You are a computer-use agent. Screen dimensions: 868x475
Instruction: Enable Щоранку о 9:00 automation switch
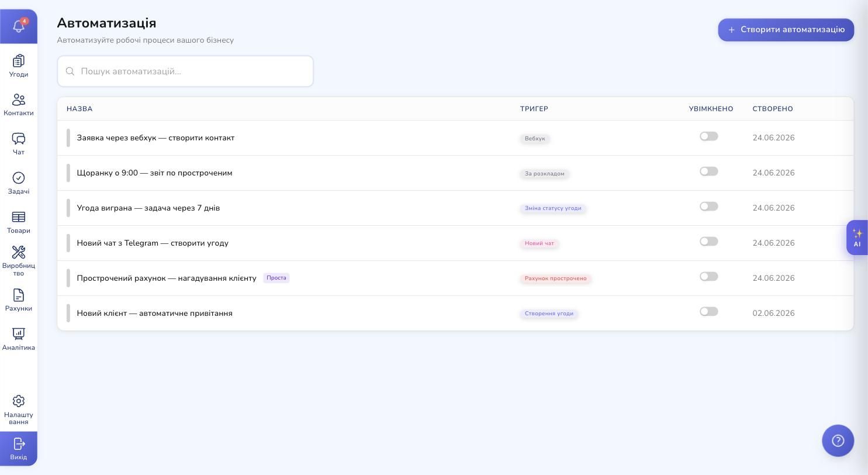pos(709,171)
